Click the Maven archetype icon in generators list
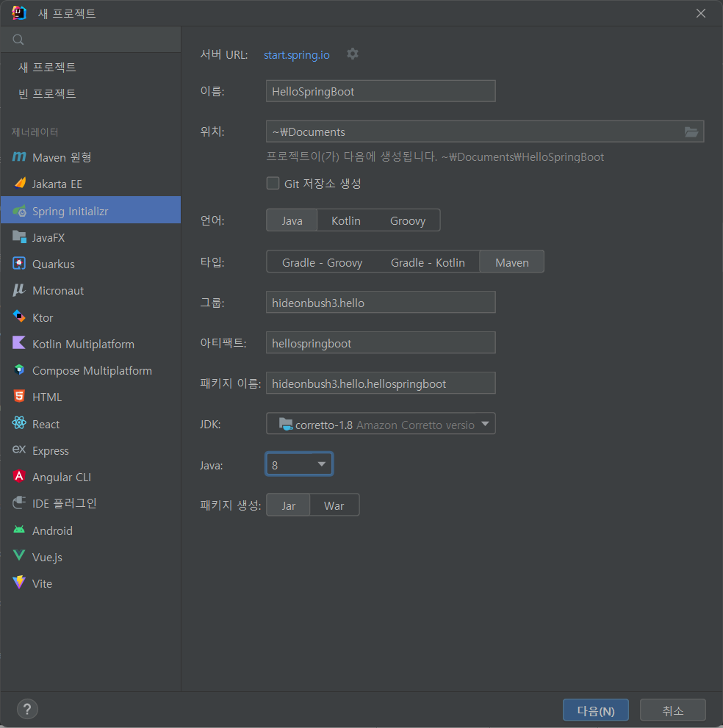Image resolution: width=723 pixels, height=728 pixels. [19, 157]
